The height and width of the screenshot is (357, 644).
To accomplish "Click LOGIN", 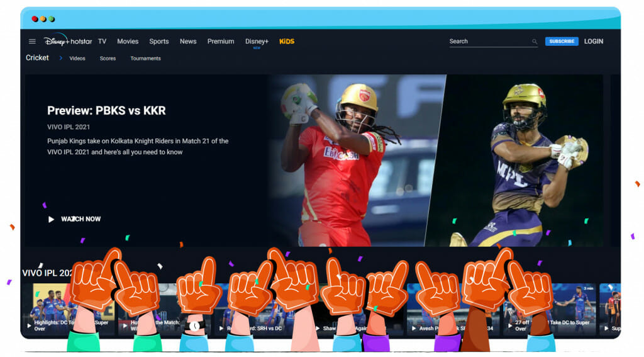I will click(x=594, y=41).
